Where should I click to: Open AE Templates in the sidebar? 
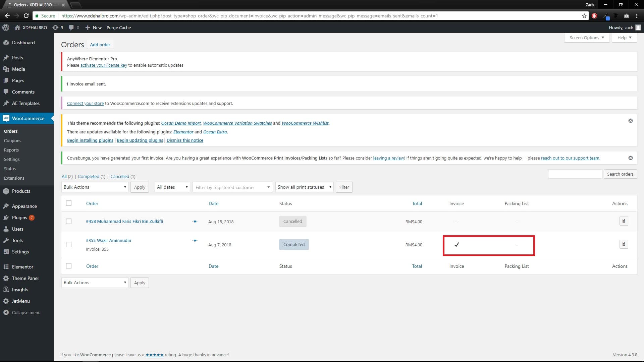(x=27, y=103)
